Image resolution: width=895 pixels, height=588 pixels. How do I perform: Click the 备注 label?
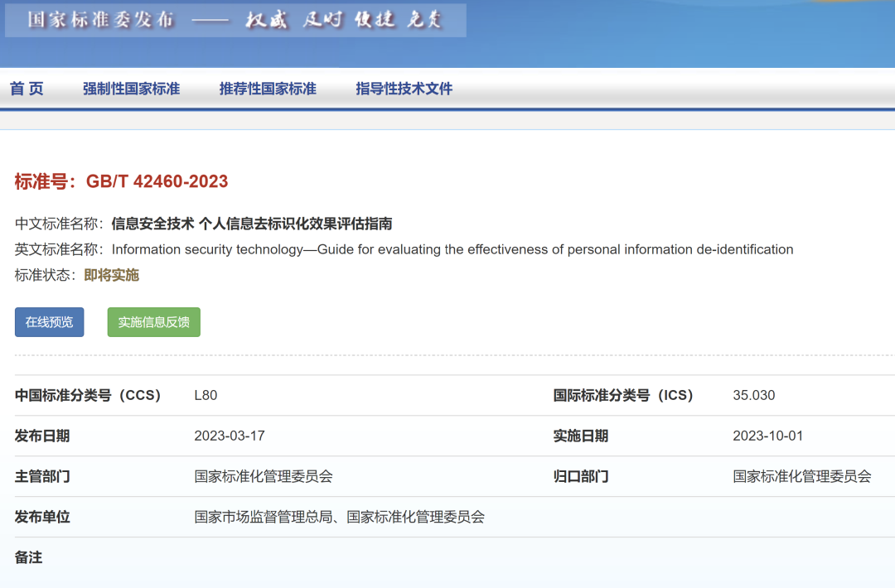click(28, 557)
